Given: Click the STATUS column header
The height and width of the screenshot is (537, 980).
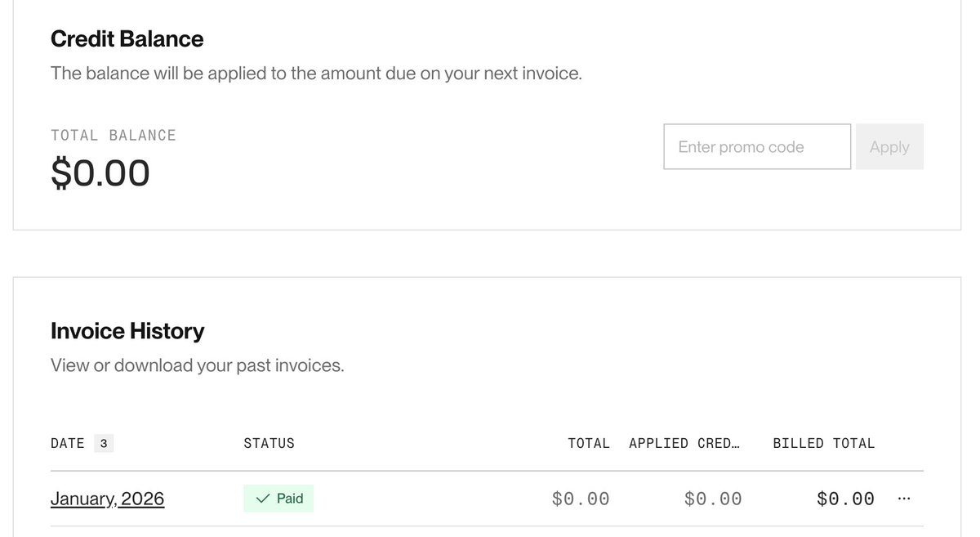Looking at the screenshot, I should pyautogui.click(x=269, y=443).
